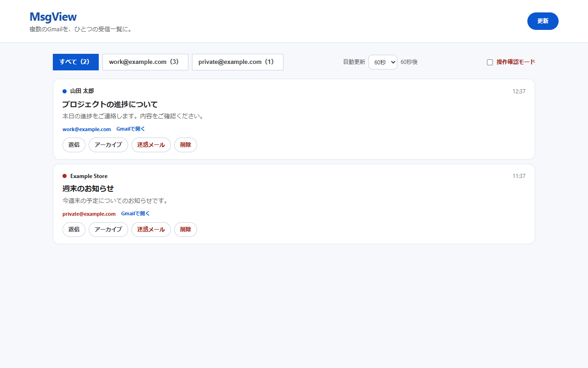Open subject プロジェクトの進捗について
Screen dimensions: 588x368
click(110, 104)
